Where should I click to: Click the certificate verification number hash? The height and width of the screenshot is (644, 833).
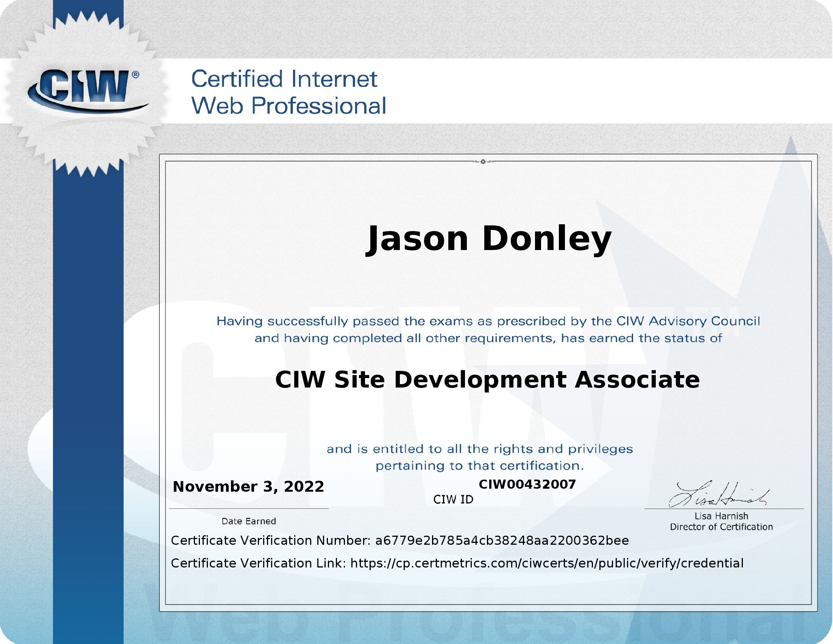[502, 541]
